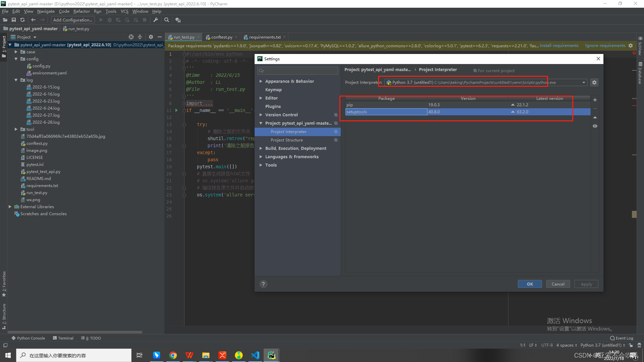644x362 pixels.
Task: Expand the case folder in project tree
Action: tap(16, 52)
